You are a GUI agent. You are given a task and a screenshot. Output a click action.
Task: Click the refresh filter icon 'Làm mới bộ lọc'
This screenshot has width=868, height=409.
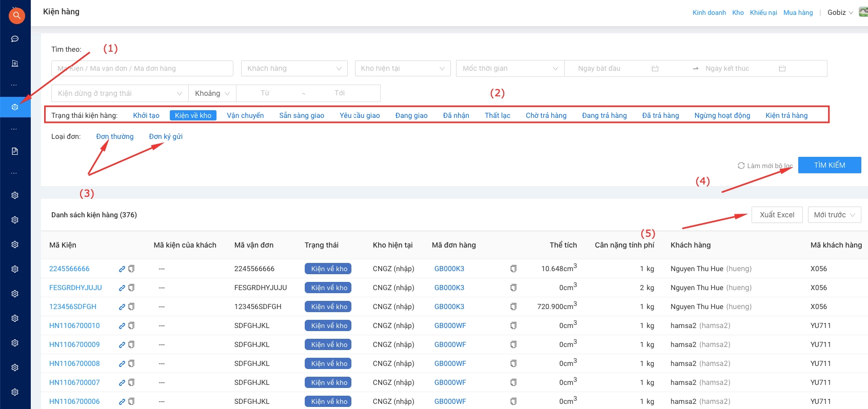pos(741,166)
